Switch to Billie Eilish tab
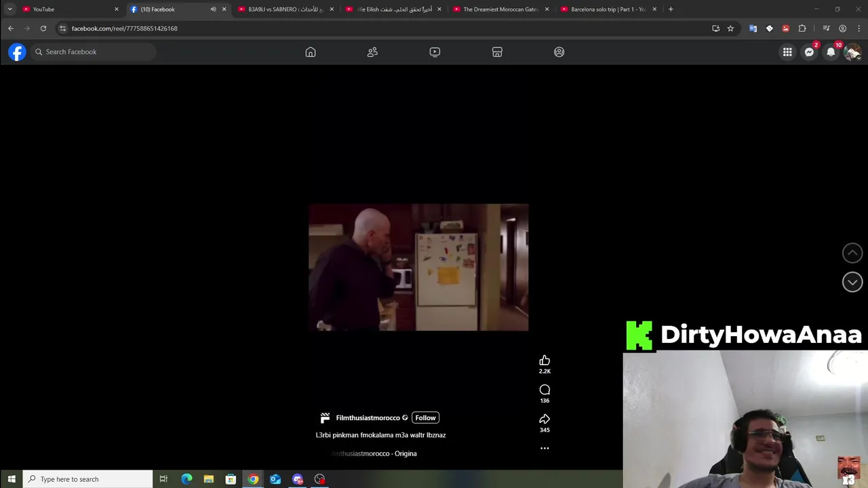This screenshot has height=488, width=868. pos(393,9)
